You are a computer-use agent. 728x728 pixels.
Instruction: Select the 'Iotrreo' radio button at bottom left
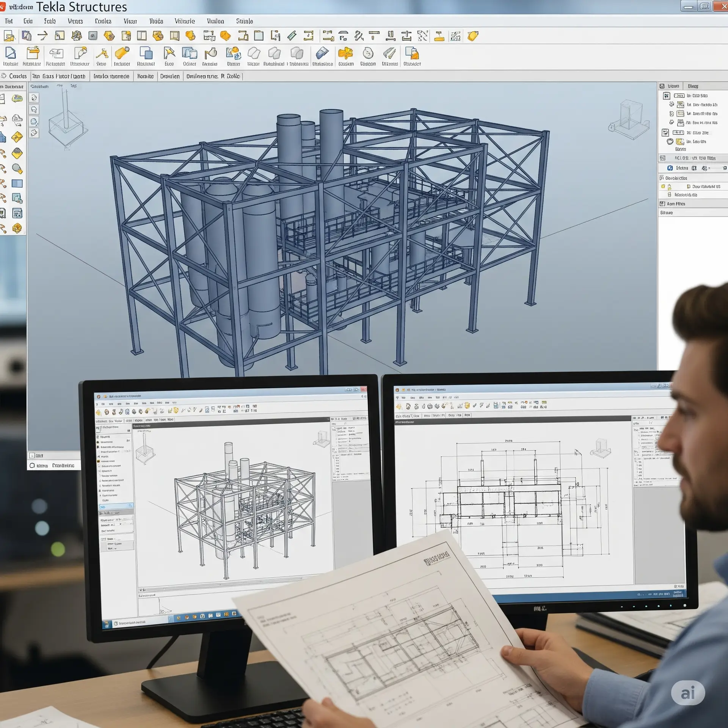pos(32,466)
